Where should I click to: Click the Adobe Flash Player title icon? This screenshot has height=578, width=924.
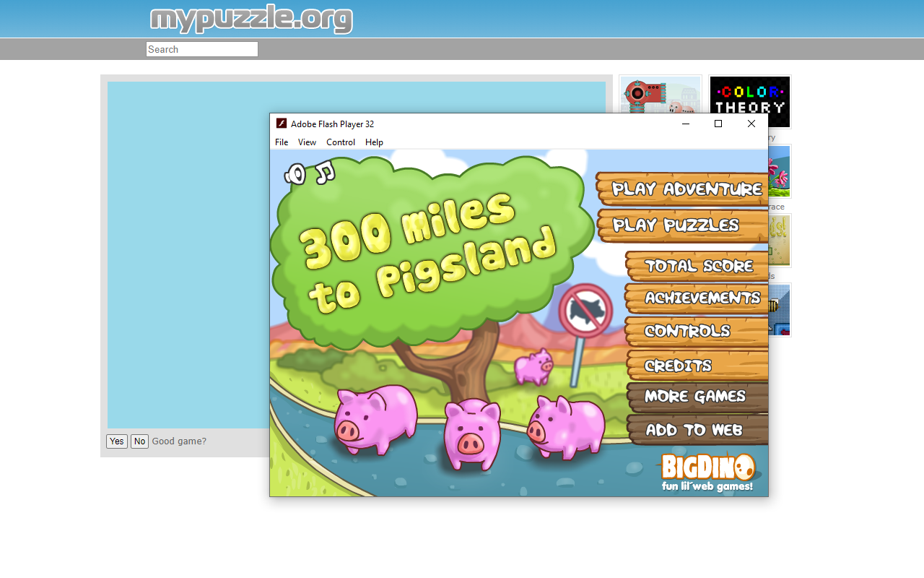282,124
